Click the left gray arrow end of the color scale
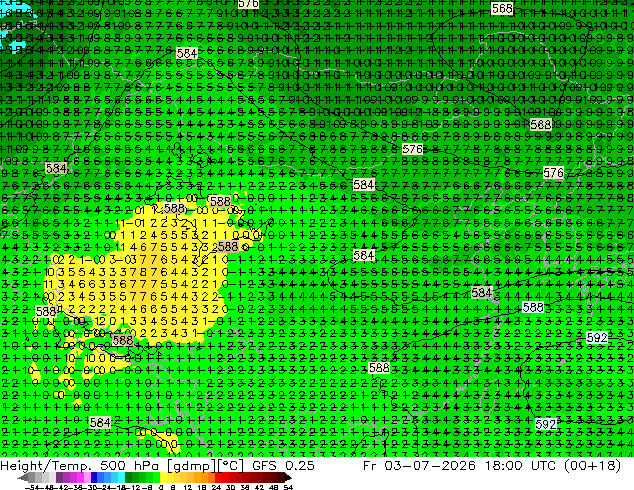Viewport: 634px width, 490px height. point(23,478)
